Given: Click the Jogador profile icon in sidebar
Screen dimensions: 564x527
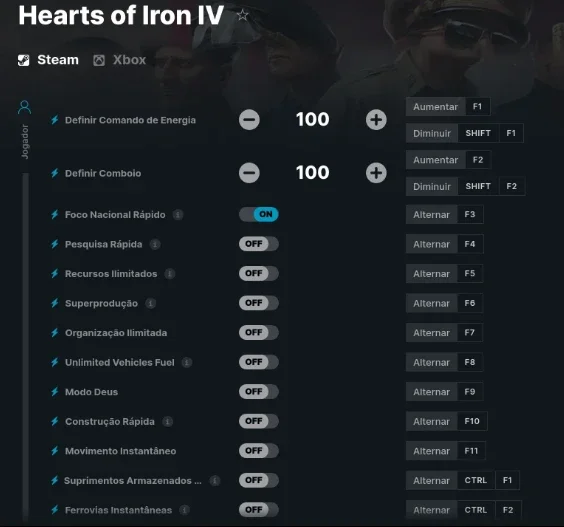Looking at the screenshot, I should pos(24,107).
